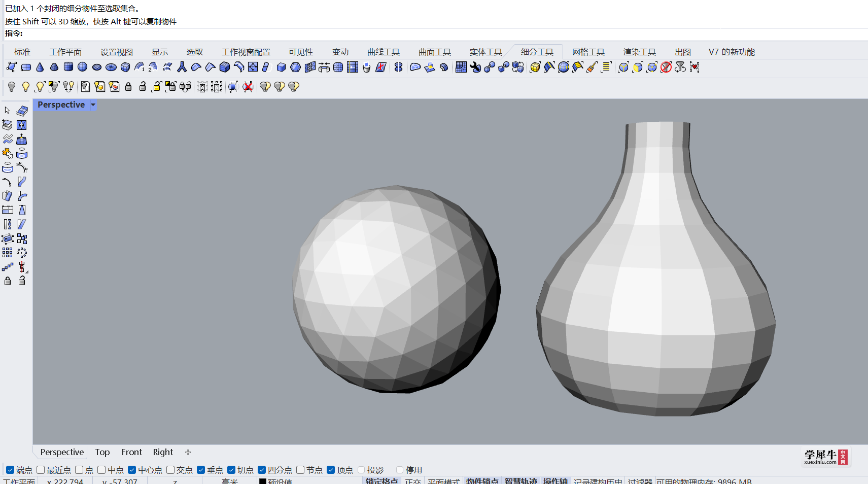The height and width of the screenshot is (484, 868).
Task: Click the black layer color swatch in status bar
Action: point(263,481)
